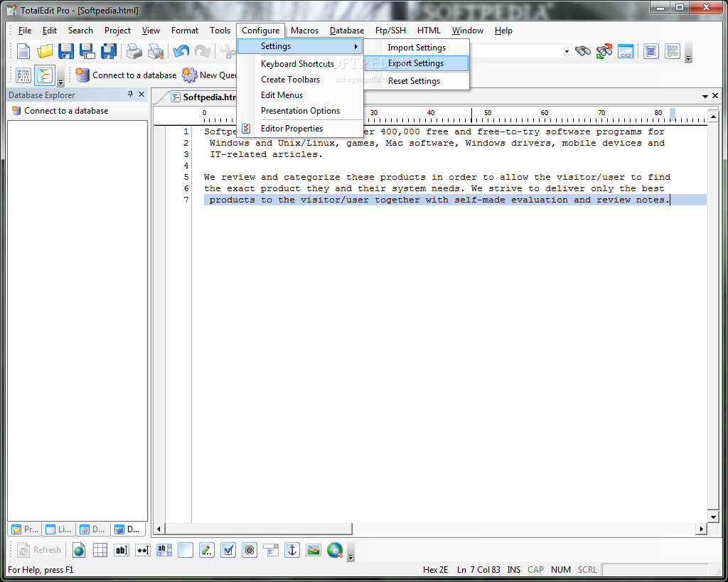Switch to the Pr... bottom panel tab
728x582 pixels.
coord(25,529)
